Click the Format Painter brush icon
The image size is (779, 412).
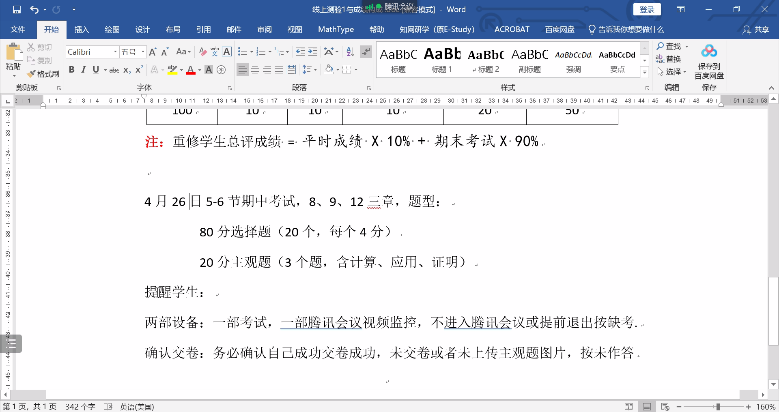click(30, 73)
